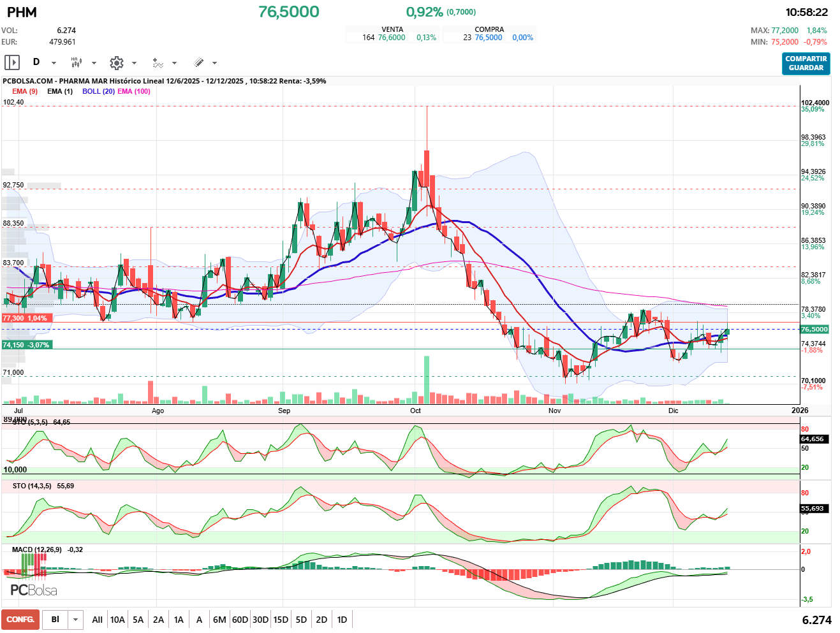This screenshot has height=633, width=840.
Task: Select the 6M time range
Action: tap(219, 620)
